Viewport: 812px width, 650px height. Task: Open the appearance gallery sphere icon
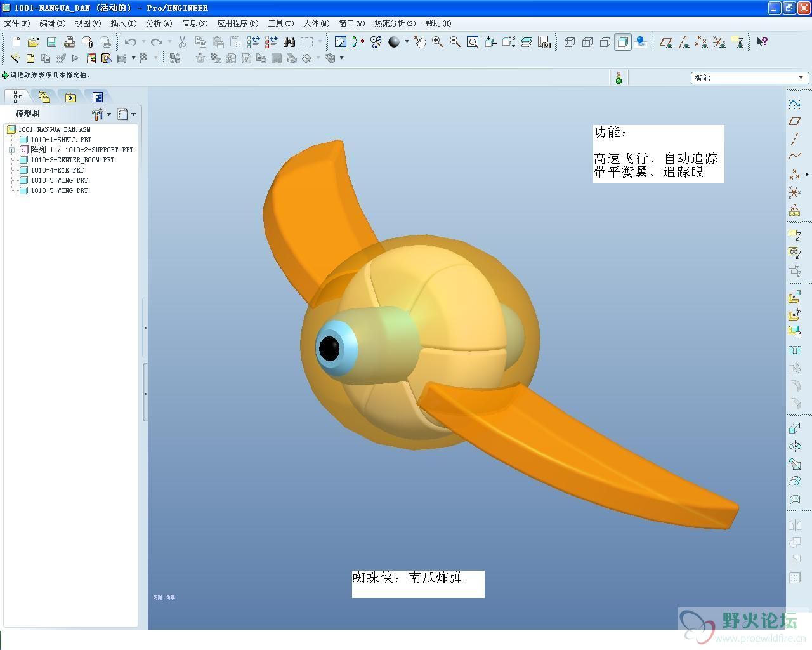(394, 42)
